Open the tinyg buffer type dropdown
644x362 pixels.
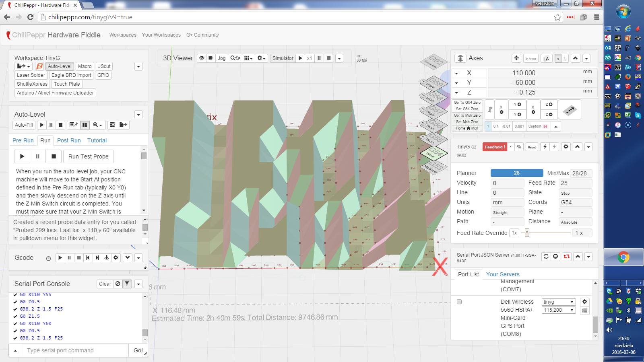click(x=559, y=302)
